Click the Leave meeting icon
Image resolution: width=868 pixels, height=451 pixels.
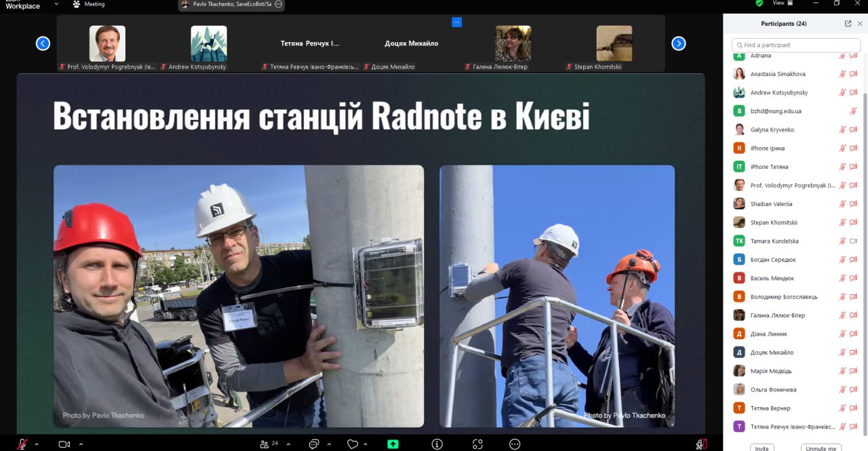pos(701,444)
